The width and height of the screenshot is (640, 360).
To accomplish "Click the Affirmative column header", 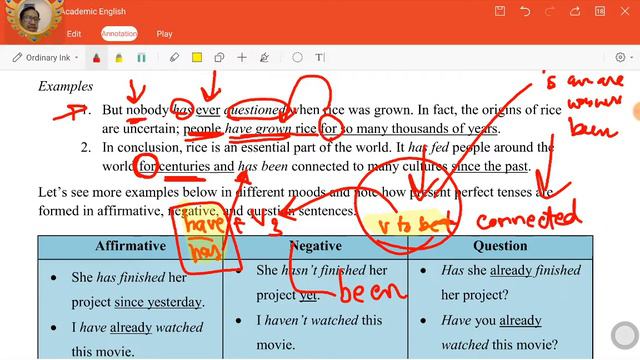I will click(x=131, y=246).
